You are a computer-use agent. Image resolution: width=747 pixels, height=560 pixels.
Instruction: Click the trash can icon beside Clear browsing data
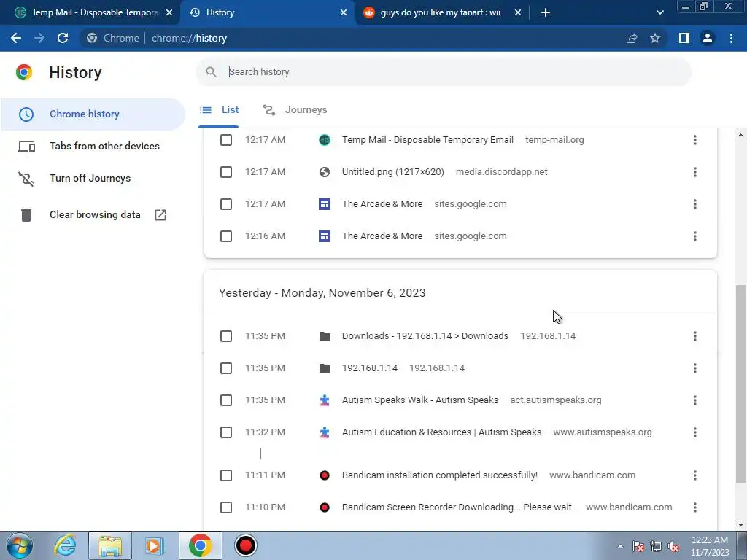pos(26,215)
